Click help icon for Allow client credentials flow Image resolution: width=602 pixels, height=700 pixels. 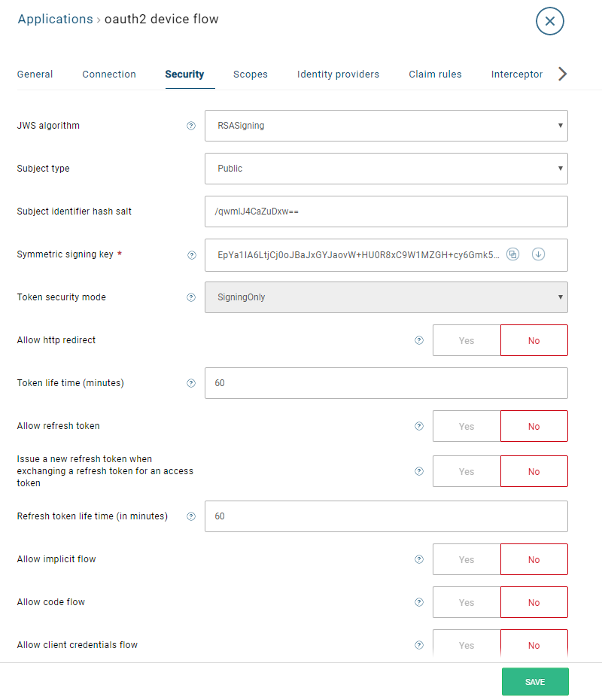coord(419,645)
